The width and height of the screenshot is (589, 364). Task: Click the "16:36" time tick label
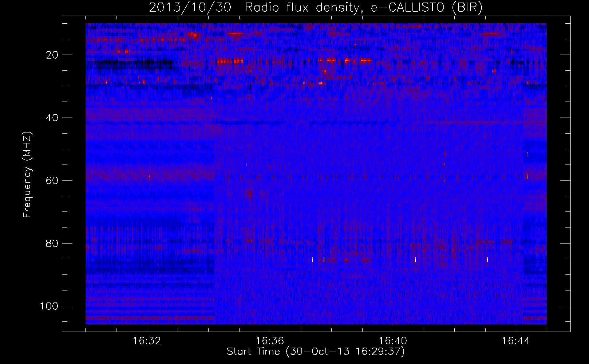(270, 341)
